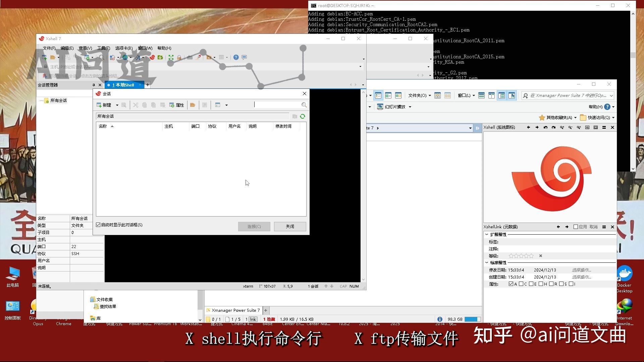Click the 连接(C) button in 会话 dialog
The width and height of the screenshot is (644, 362).
coord(254,227)
